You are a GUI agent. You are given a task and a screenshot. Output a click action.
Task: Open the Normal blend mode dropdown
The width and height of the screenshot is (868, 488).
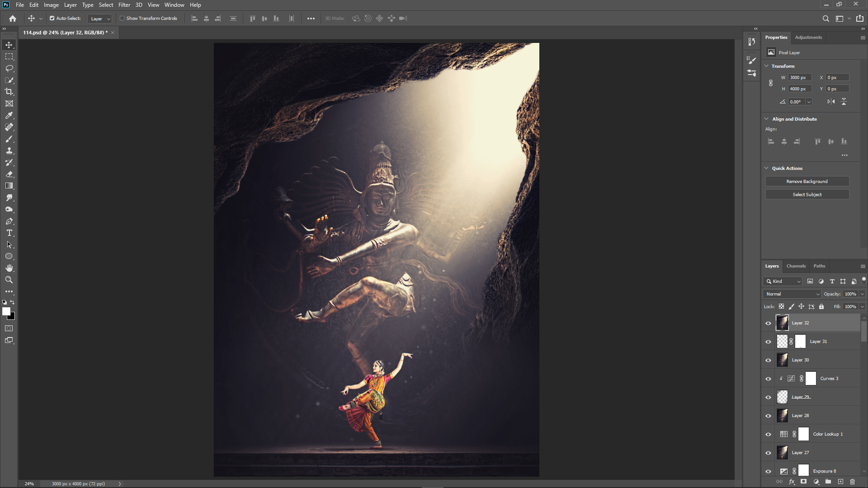click(x=792, y=294)
